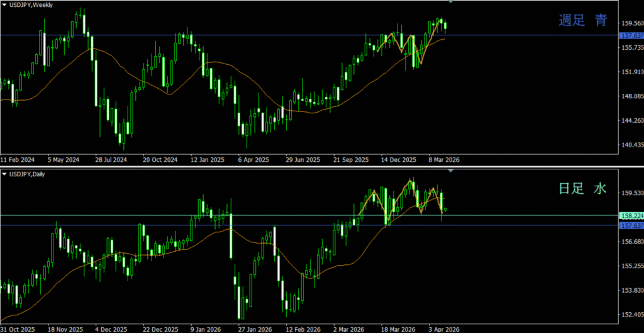Click the chart shift triangle atop weekly chart

(x=450, y=2)
